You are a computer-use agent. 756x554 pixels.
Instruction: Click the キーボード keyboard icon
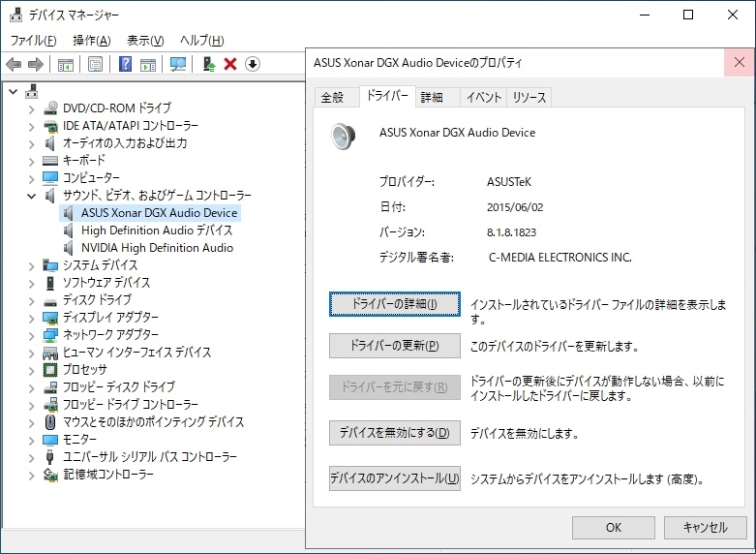(50, 161)
